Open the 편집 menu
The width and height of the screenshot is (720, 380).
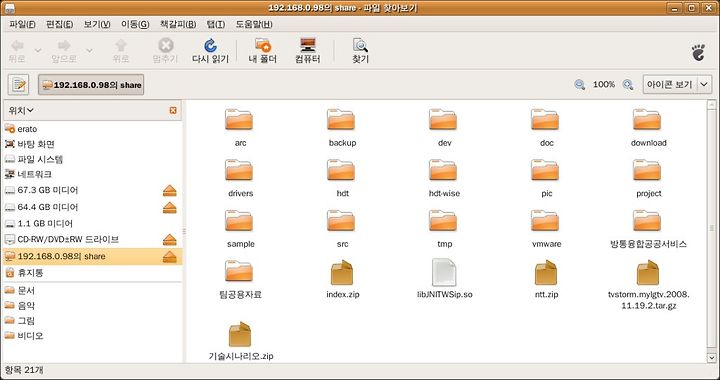coord(60,24)
